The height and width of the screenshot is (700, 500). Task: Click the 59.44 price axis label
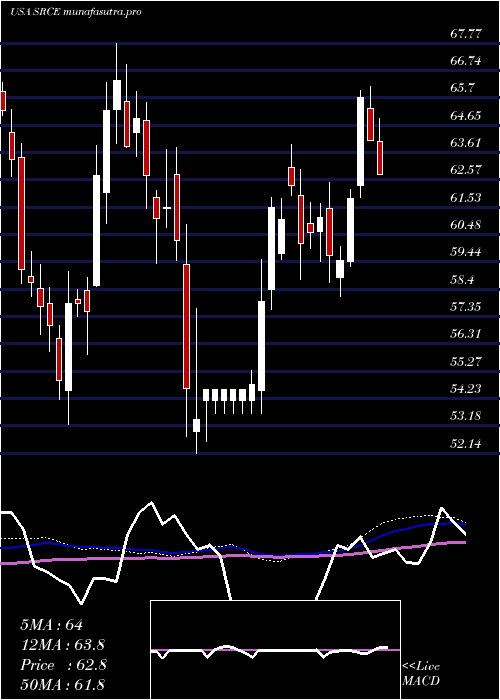click(466, 252)
